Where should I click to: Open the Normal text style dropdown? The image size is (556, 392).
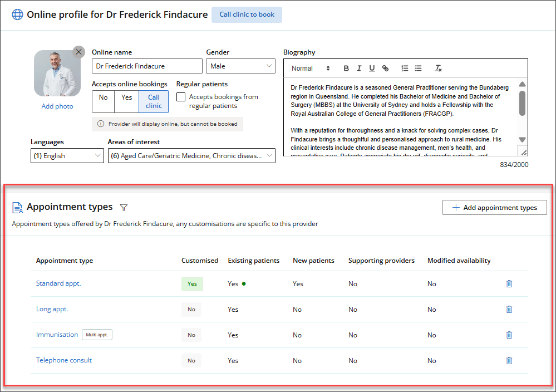(310, 68)
